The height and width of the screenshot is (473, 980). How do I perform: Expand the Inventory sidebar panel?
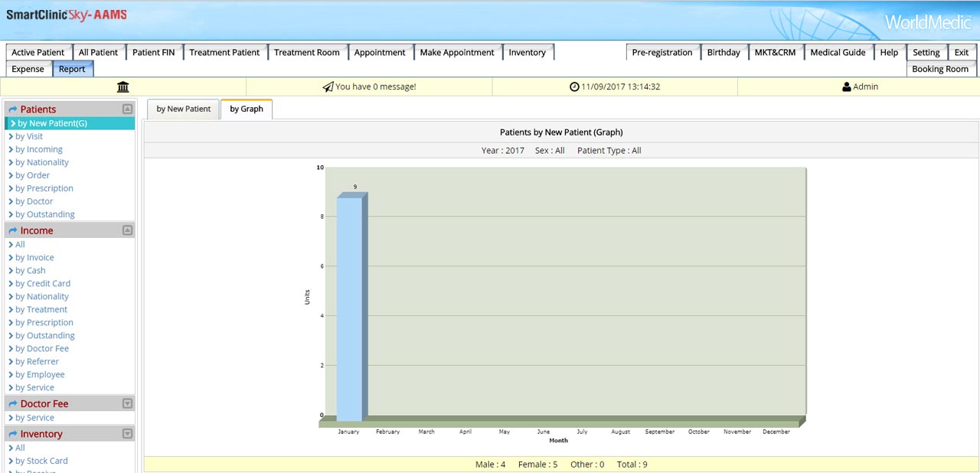(128, 434)
